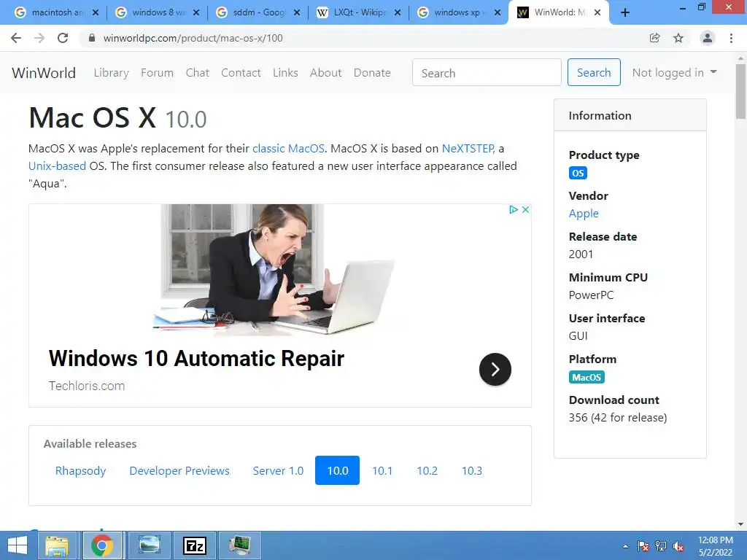Go back with the browser back arrow

16,38
